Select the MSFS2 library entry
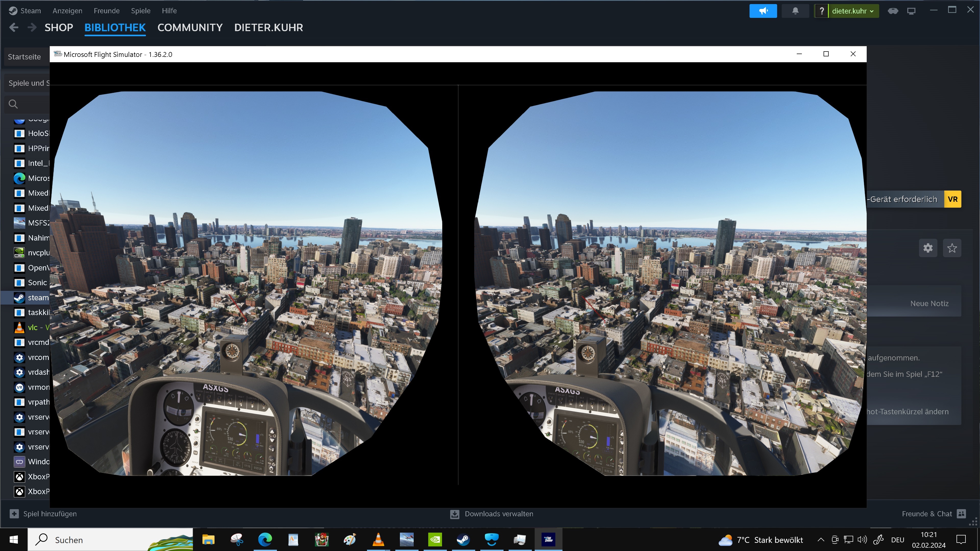This screenshot has height=551, width=980. pos(32,223)
